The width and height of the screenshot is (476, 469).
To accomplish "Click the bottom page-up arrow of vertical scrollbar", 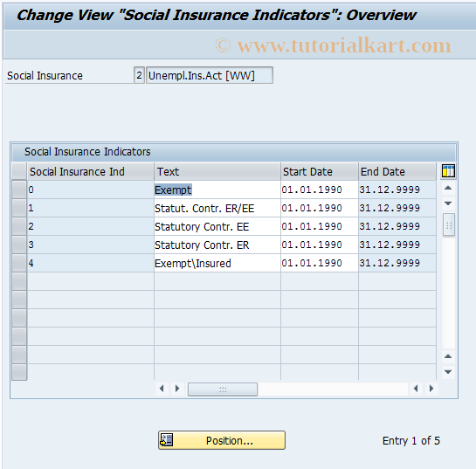I will 448,356.
